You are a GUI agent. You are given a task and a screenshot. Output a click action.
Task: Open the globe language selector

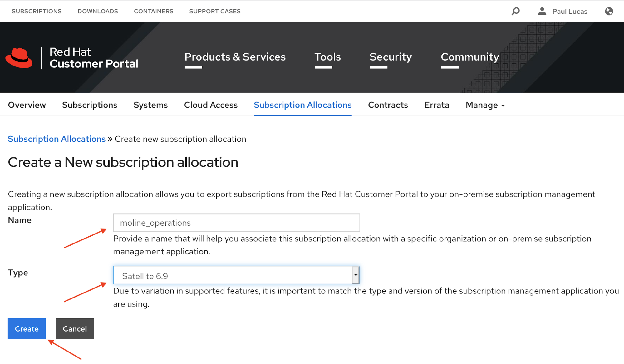pyautogui.click(x=609, y=11)
